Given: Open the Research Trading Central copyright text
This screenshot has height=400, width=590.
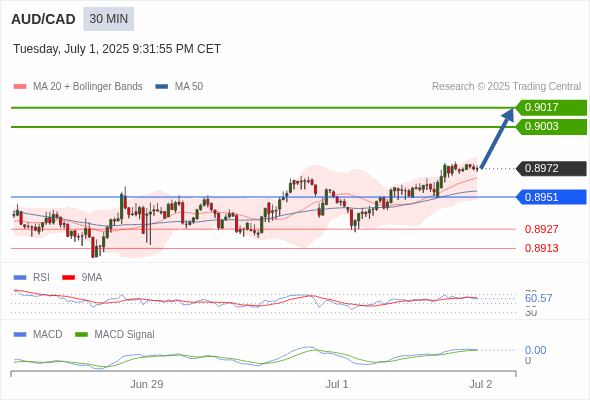Looking at the screenshot, I should tap(506, 87).
